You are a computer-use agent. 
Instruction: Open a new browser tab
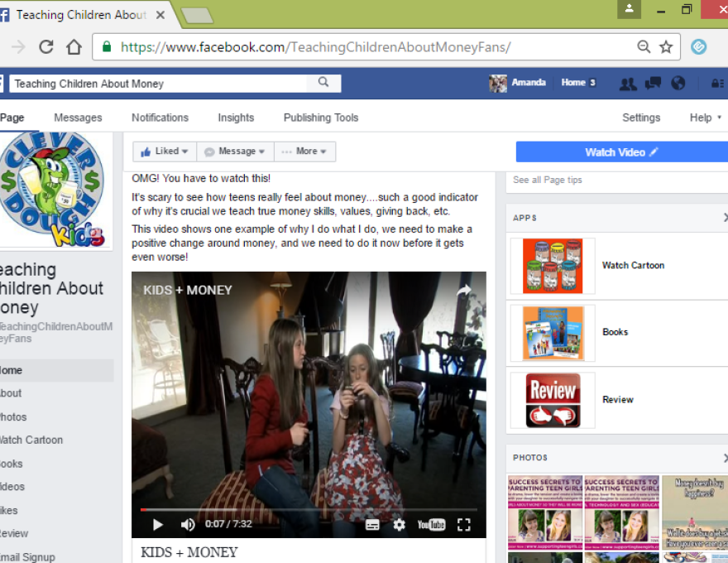[197, 16]
